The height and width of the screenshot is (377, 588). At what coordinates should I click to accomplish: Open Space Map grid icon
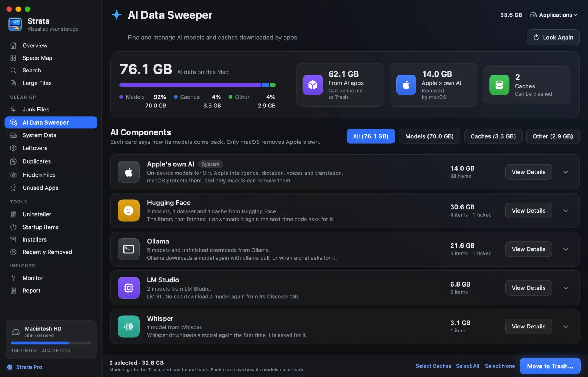point(13,58)
